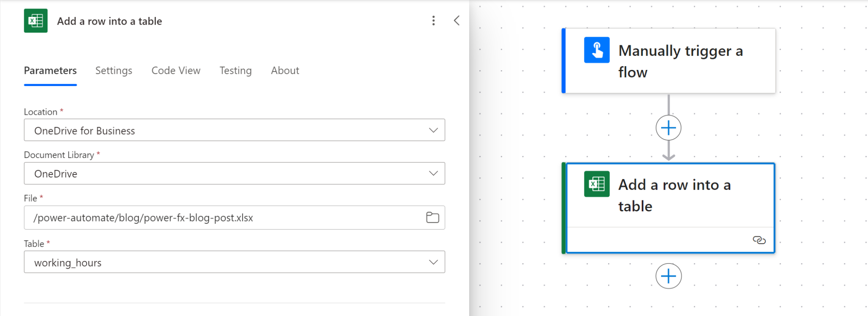Open the About tab
This screenshot has height=316, width=868.
[285, 71]
